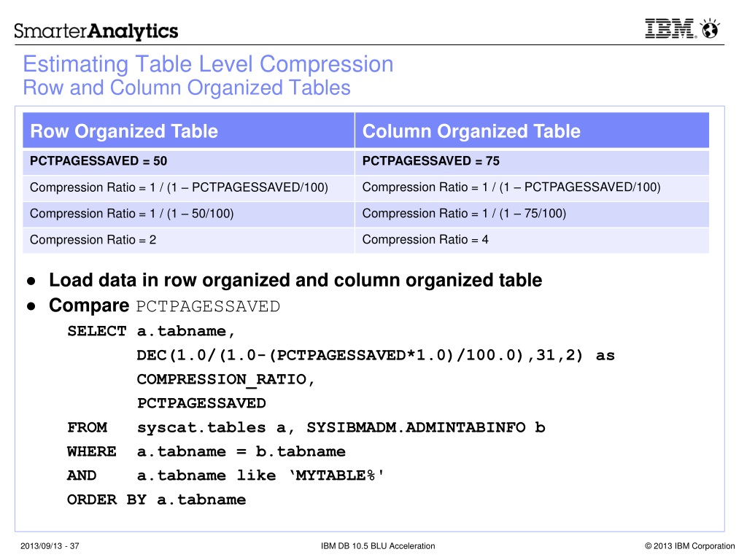Select the 'FROM syscat.tables a' code line
Image resolution: width=747 pixels, height=560 pixels.
306,427
